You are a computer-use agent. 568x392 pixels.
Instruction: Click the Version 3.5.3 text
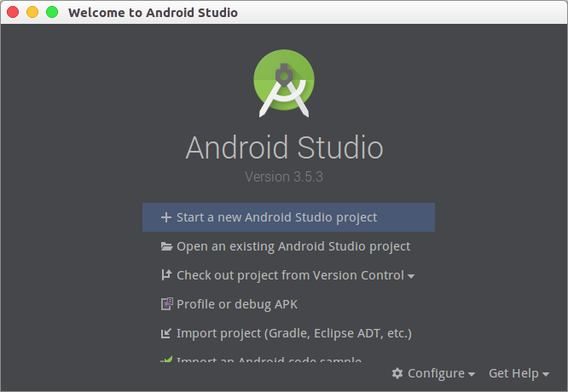coord(284,176)
